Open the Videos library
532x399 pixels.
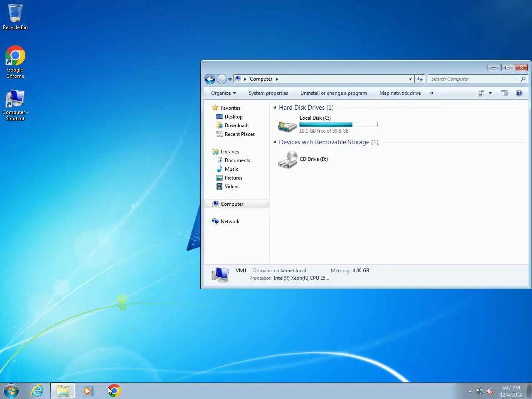click(x=232, y=187)
